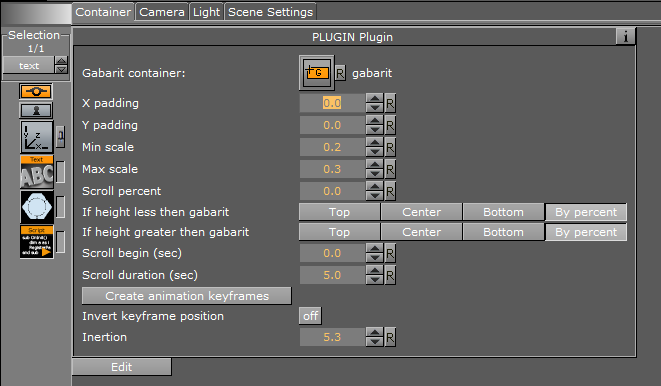
Task: Choose Center for height less then gabarit
Action: point(421,212)
